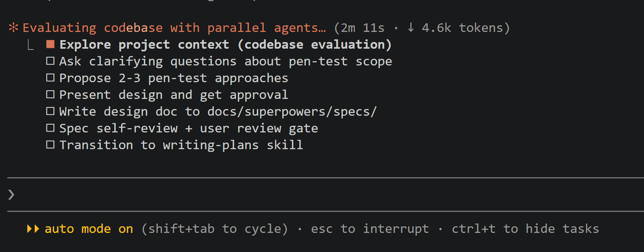Click the auto mode double-arrow icon

pyautogui.click(x=33, y=229)
